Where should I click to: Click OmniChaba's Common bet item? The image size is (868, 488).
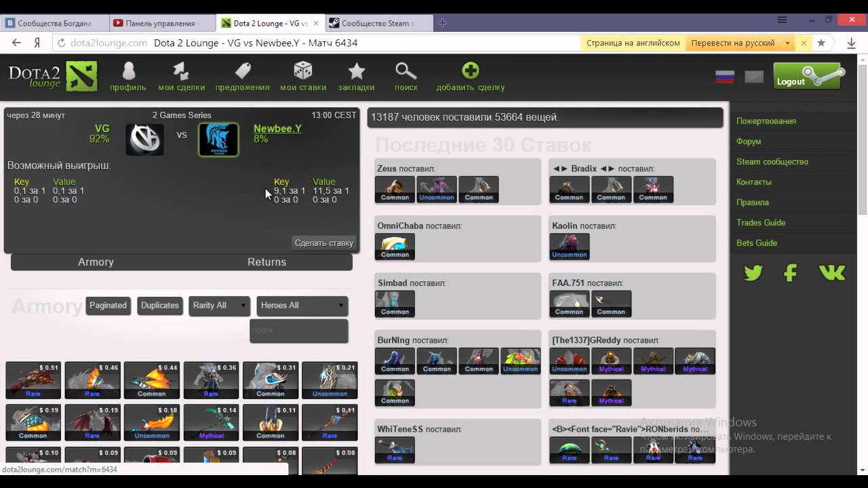(x=395, y=247)
